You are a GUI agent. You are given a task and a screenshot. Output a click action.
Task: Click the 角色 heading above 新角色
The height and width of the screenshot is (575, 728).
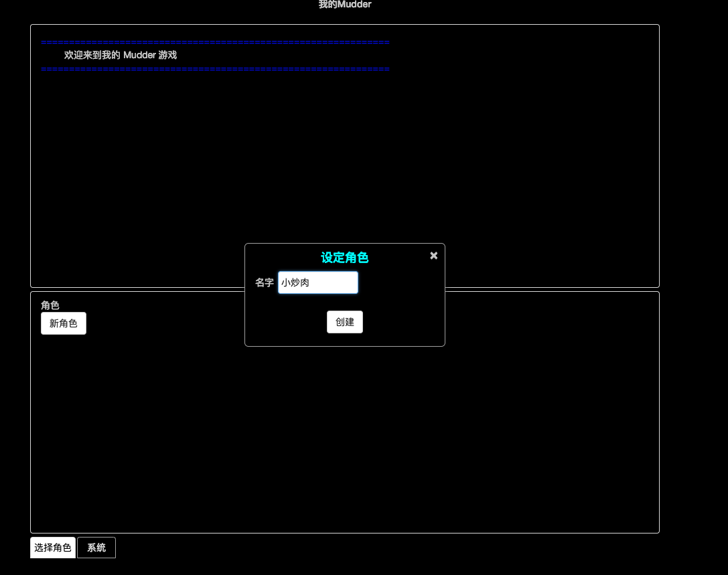tap(50, 305)
